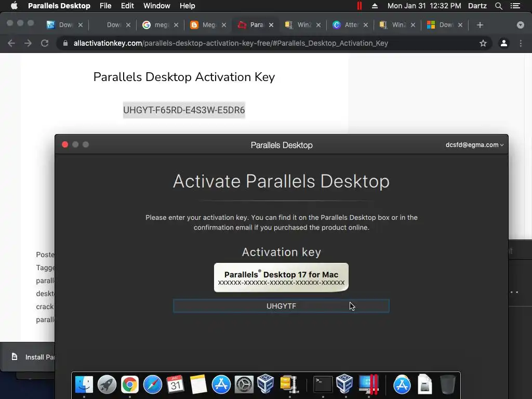
Task: Close the Google 'meg' tab
Action: (176, 25)
